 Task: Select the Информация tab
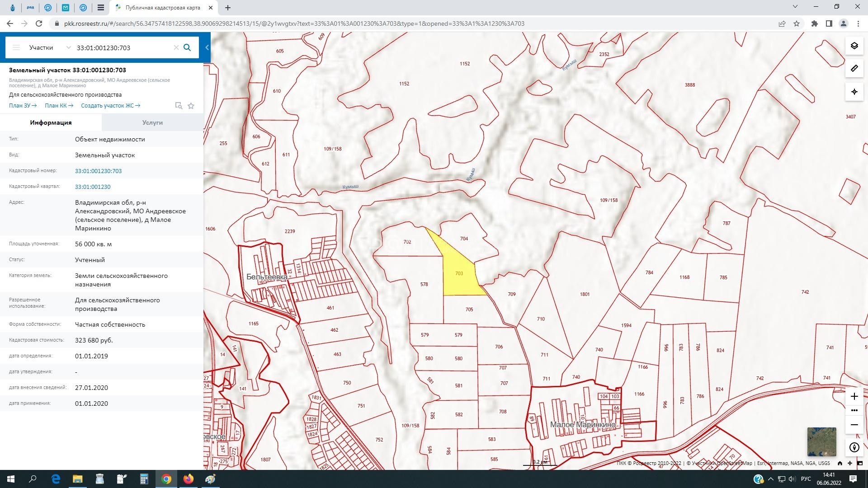51,122
